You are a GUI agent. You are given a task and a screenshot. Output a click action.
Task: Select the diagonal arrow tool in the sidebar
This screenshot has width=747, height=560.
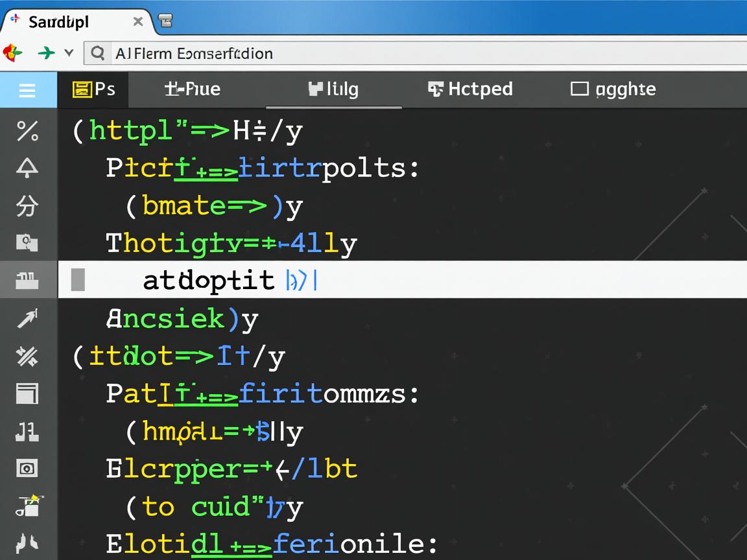point(27,318)
